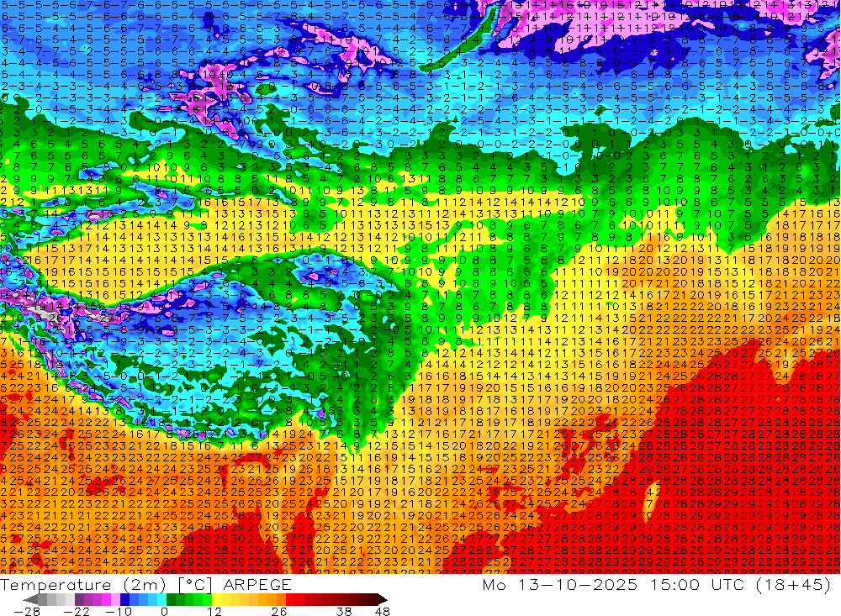This screenshot has height=616, width=841.
Task: Click the '48' legend scale label
Action: click(x=383, y=611)
